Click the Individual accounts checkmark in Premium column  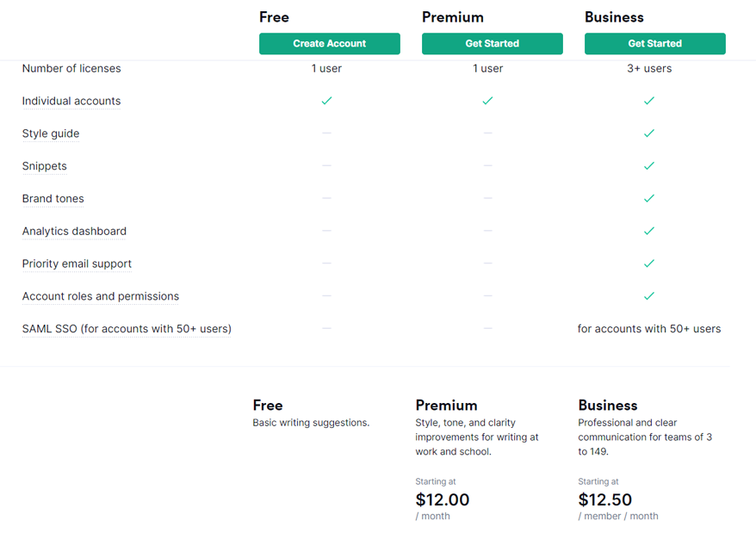488,101
